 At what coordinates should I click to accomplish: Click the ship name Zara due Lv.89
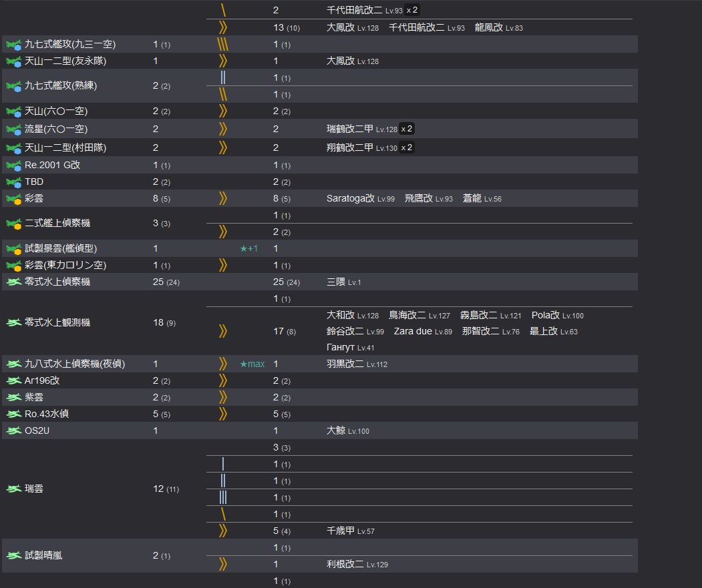[x=423, y=332]
